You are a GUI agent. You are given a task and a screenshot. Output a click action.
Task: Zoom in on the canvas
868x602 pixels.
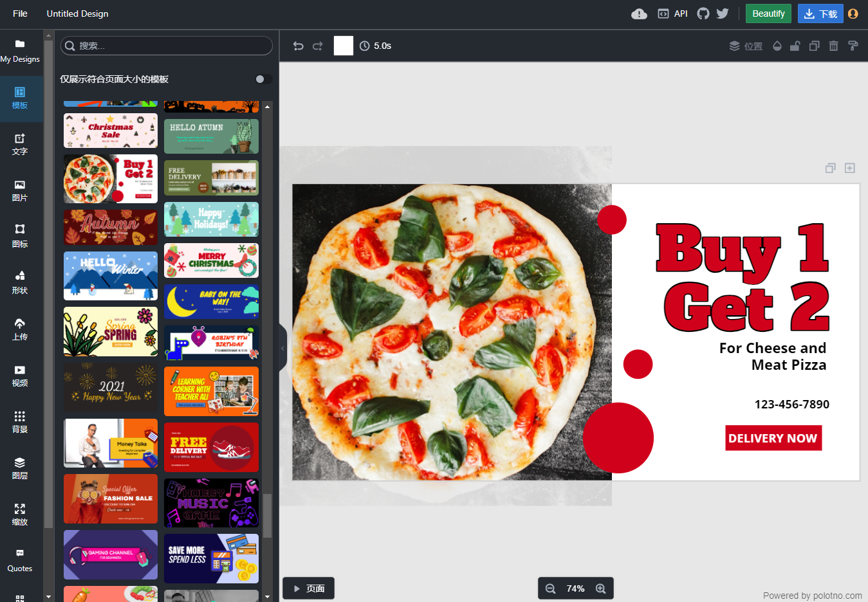point(601,588)
